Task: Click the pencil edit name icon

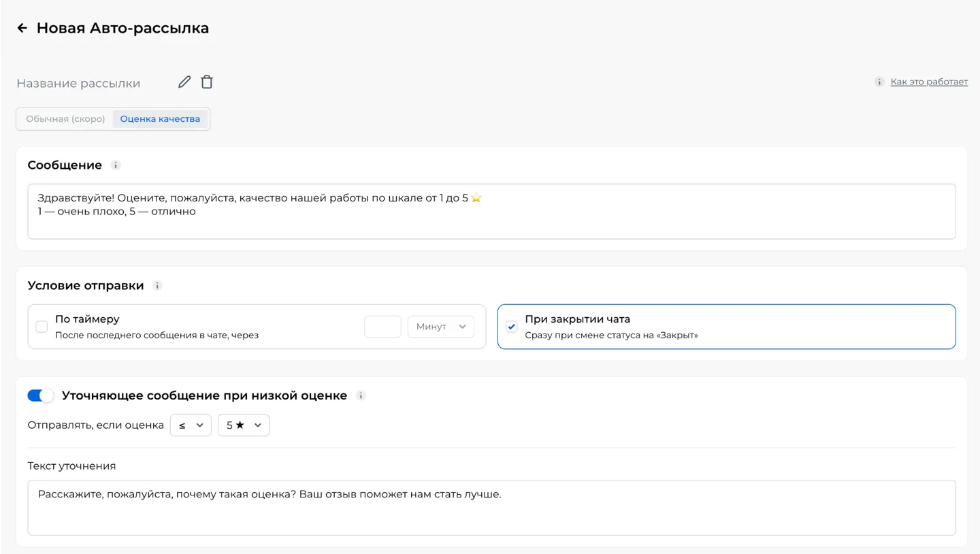Action: click(184, 82)
